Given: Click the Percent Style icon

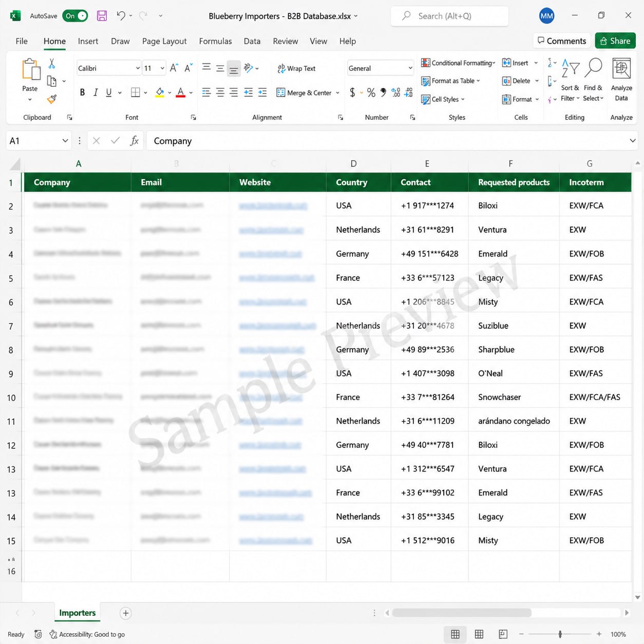Looking at the screenshot, I should [371, 92].
